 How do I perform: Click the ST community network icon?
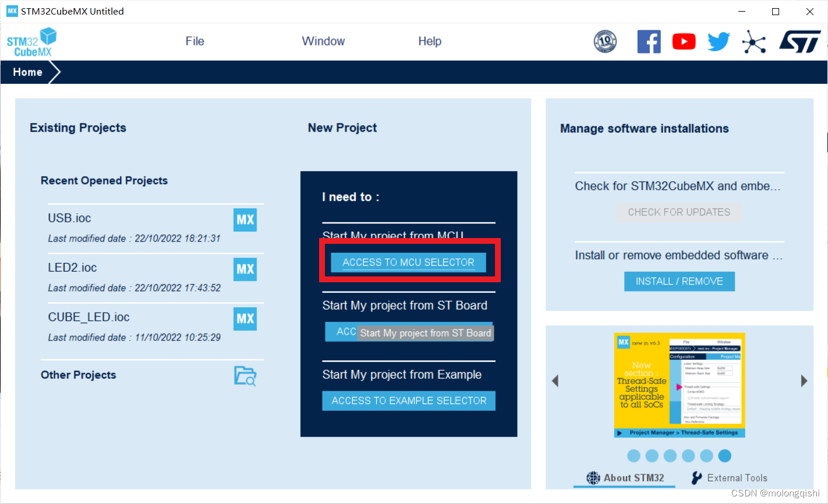pyautogui.click(x=753, y=42)
